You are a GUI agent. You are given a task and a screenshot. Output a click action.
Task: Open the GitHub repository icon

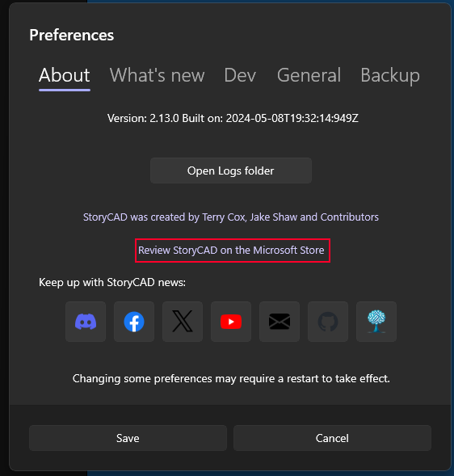pyautogui.click(x=328, y=322)
